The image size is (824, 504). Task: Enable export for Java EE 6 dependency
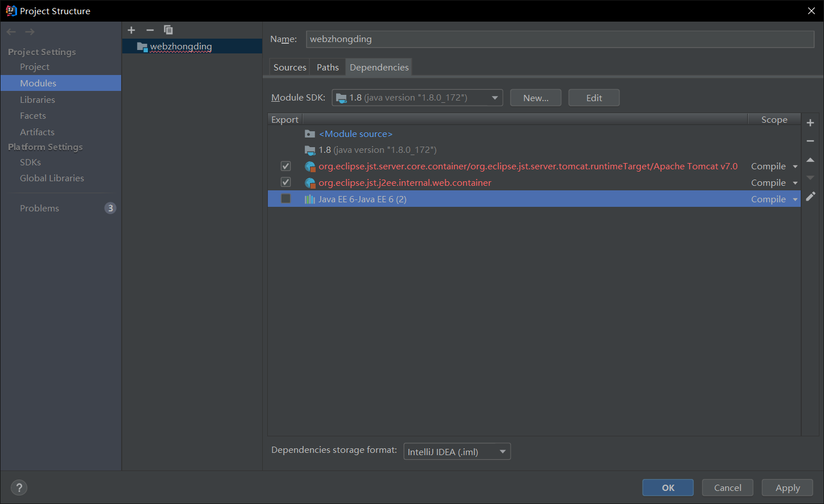click(286, 199)
